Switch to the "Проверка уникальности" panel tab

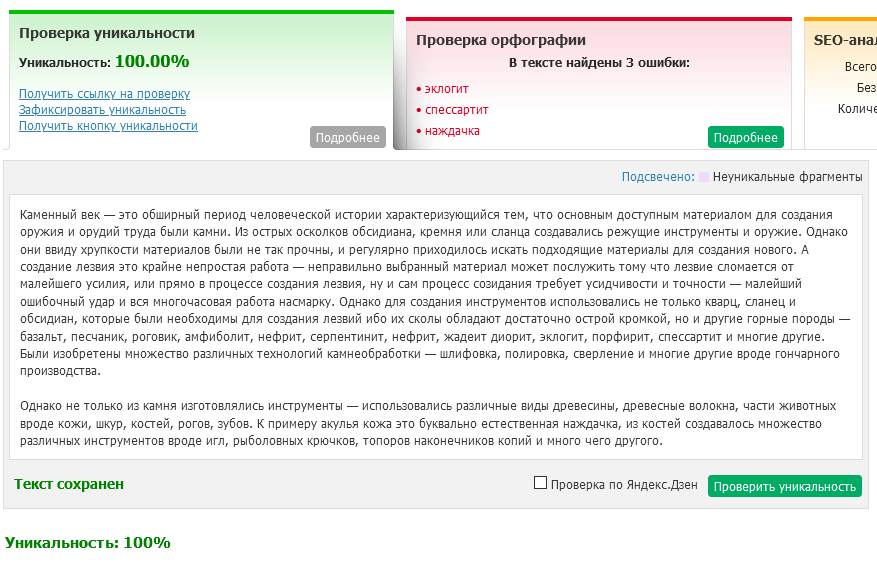click(107, 33)
